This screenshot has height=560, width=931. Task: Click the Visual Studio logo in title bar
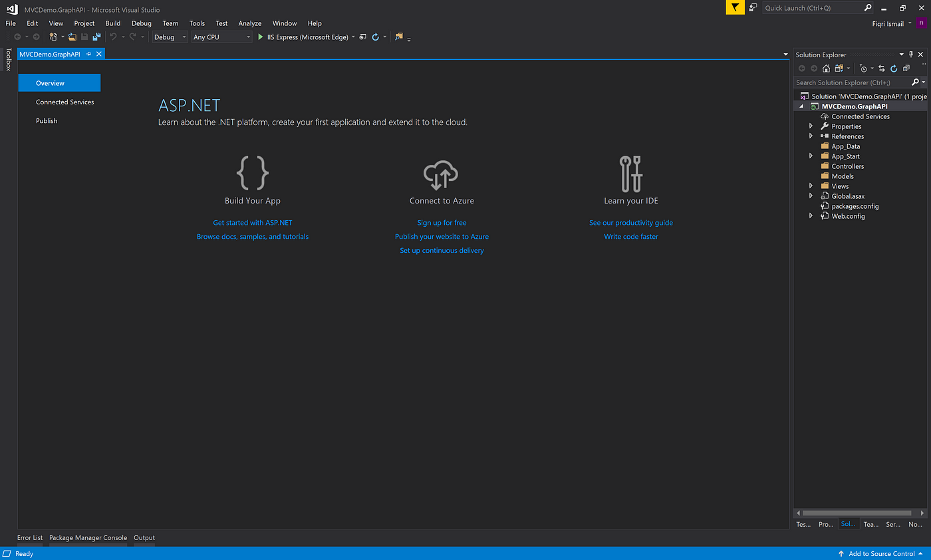[x=12, y=9]
